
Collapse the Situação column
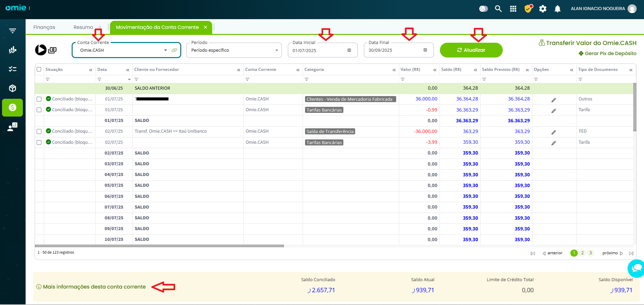tap(91, 70)
